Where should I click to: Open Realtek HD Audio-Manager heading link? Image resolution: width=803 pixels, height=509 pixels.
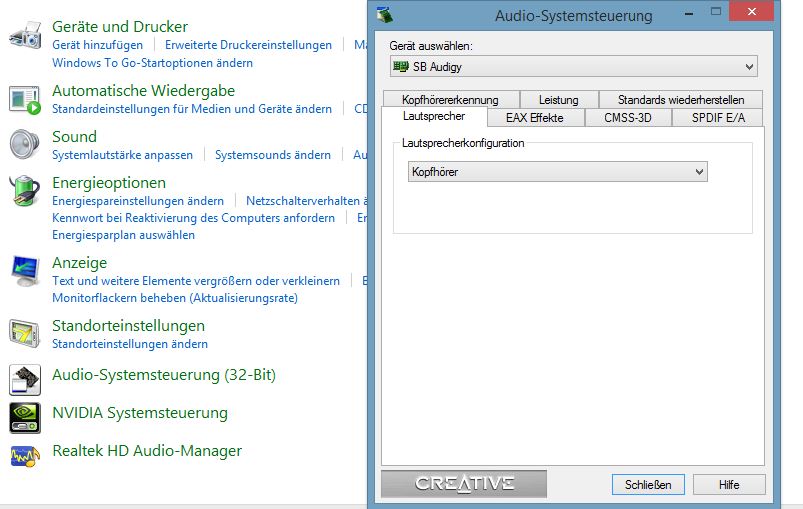(x=147, y=451)
